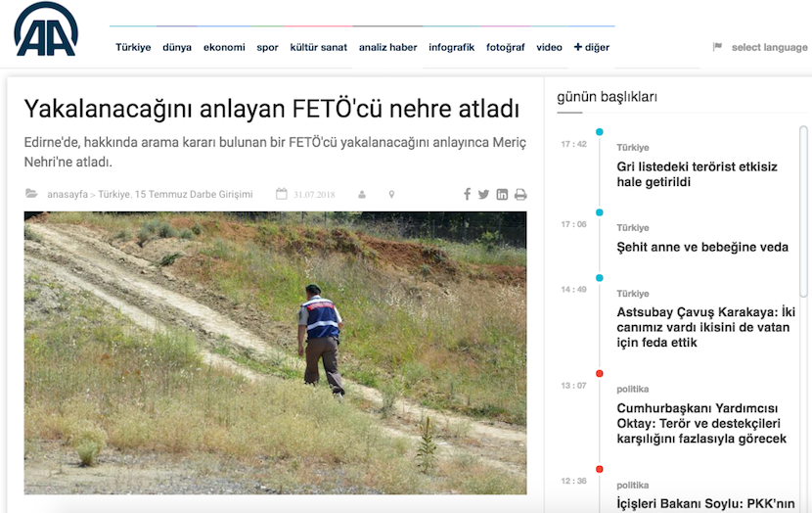This screenshot has height=513, width=812.
Task: Open the infografik section
Action: 452,47
